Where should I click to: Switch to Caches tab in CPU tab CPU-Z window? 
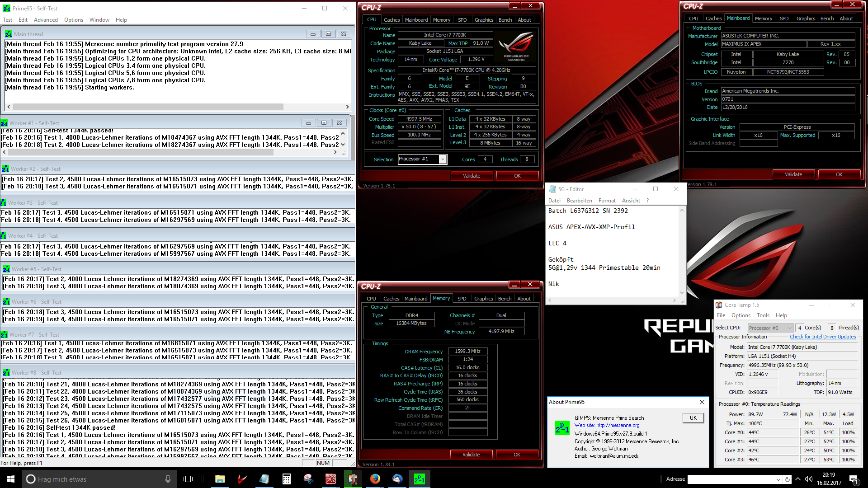pos(392,20)
